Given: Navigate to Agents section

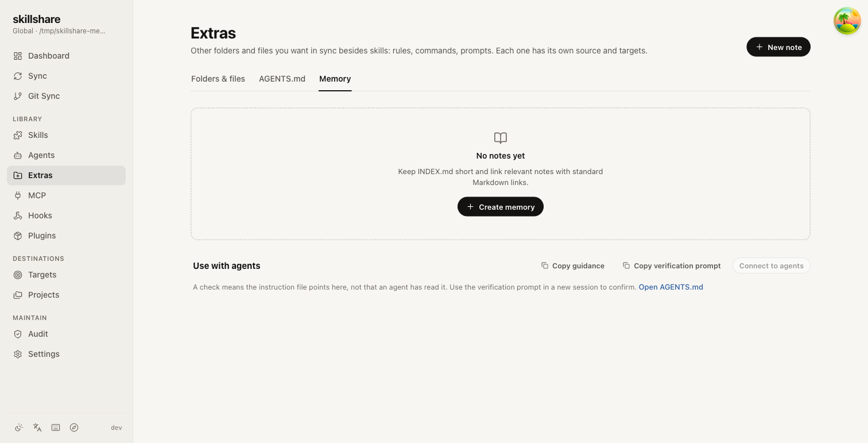Looking at the screenshot, I should pos(66,155).
